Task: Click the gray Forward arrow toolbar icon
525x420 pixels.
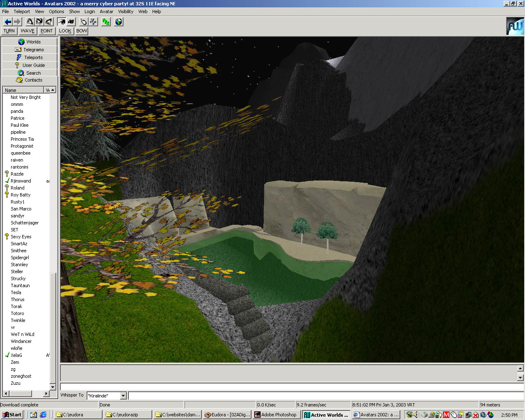Action: 17,22
